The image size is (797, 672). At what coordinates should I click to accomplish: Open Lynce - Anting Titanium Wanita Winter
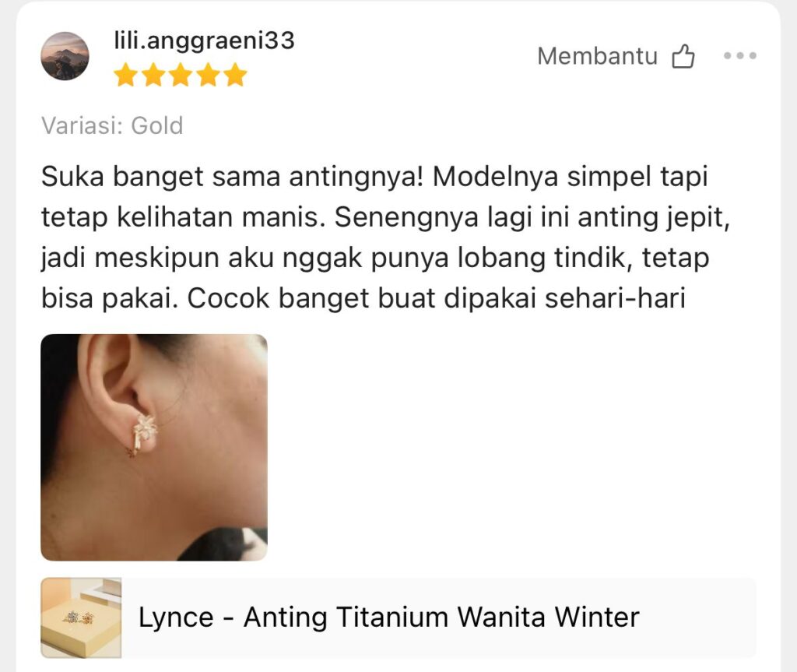[389, 617]
